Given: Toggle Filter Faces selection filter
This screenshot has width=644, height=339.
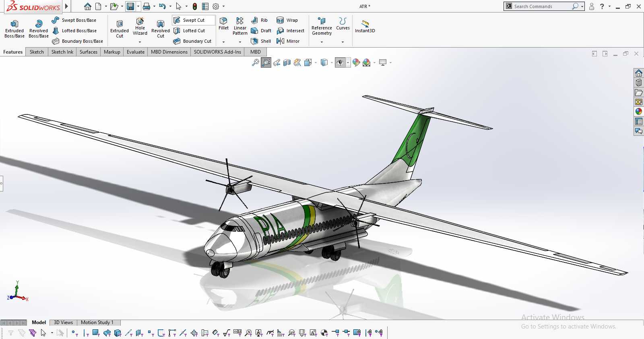Looking at the screenshot, I should [x=96, y=333].
